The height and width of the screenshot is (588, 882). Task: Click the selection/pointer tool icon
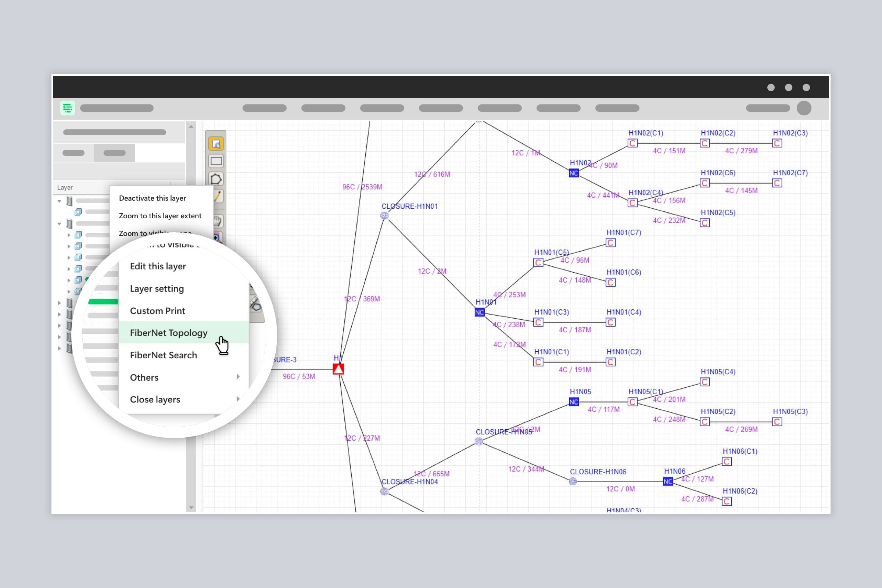pyautogui.click(x=216, y=143)
